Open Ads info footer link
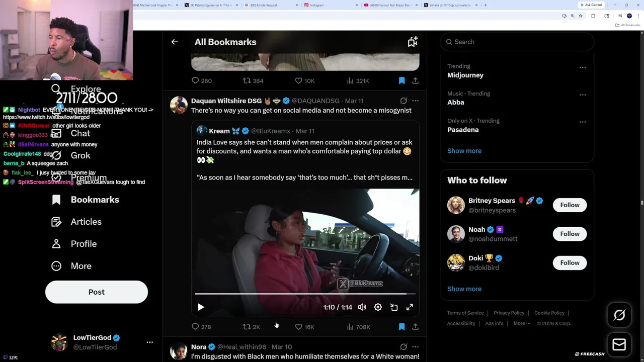Viewport: 644px width, 362px height. [x=494, y=323]
